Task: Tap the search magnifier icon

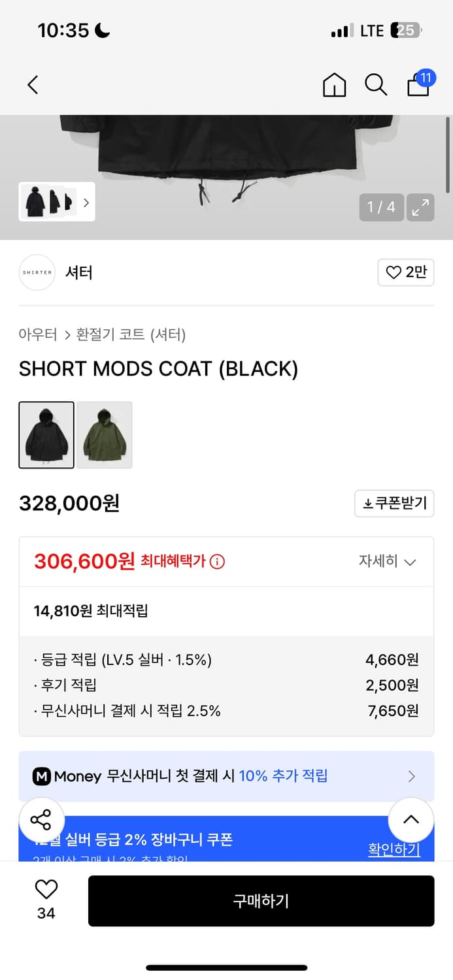Action: pos(375,85)
